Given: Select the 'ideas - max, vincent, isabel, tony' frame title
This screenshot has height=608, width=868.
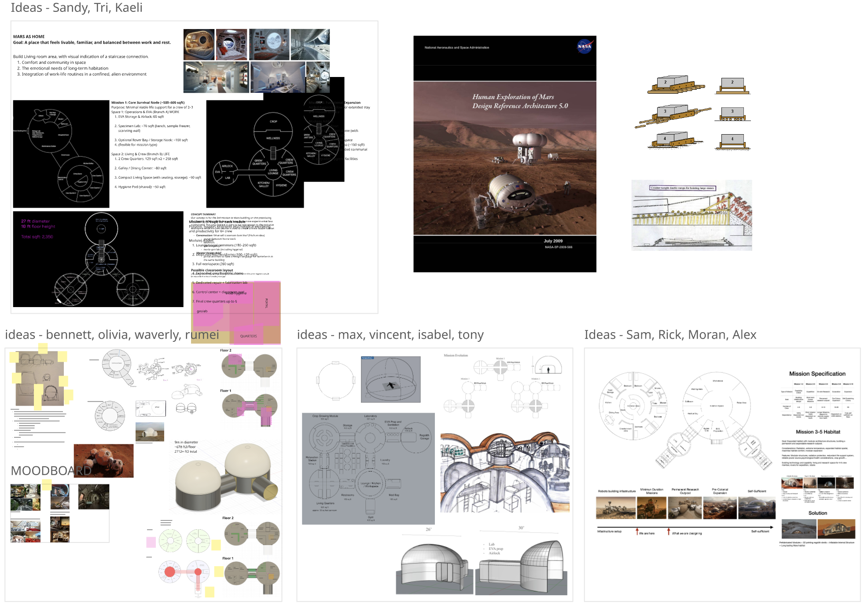Looking at the screenshot, I should (390, 335).
